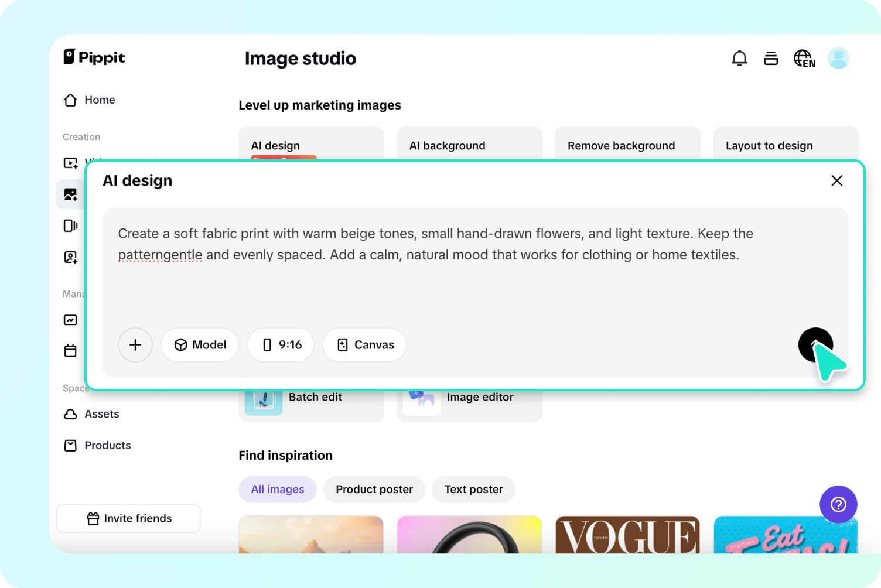The image size is (881, 588).
Task: Switch to the Product poster tab
Action: (x=374, y=489)
